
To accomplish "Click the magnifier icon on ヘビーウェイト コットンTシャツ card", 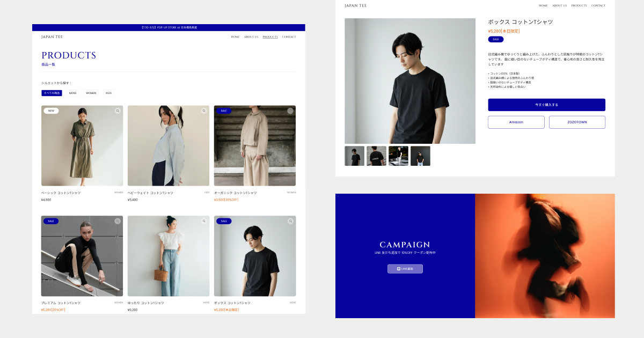I will coord(204,111).
